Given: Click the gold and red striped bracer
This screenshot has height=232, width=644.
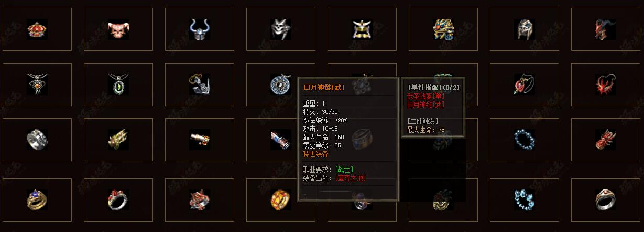Looking at the screenshot, I should point(200,140).
